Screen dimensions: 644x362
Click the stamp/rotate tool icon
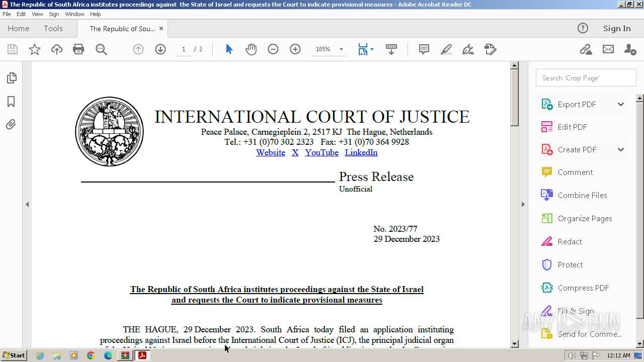click(x=491, y=49)
